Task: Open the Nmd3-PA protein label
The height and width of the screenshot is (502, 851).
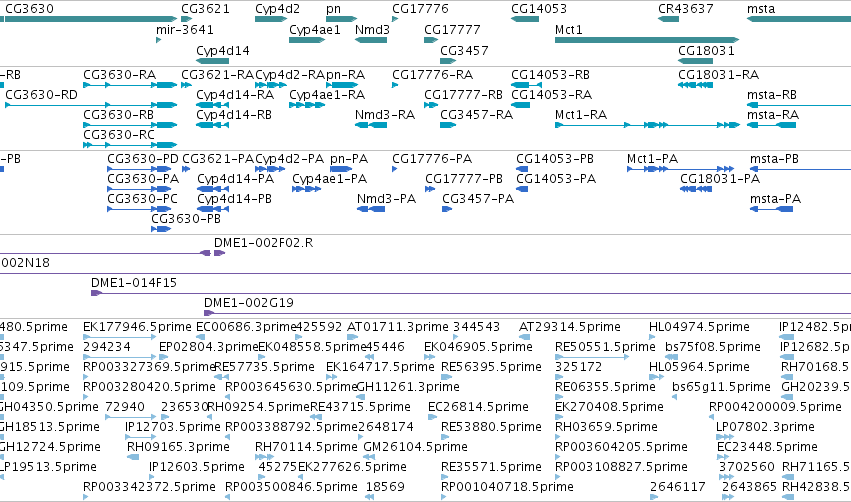Action: 386,199
